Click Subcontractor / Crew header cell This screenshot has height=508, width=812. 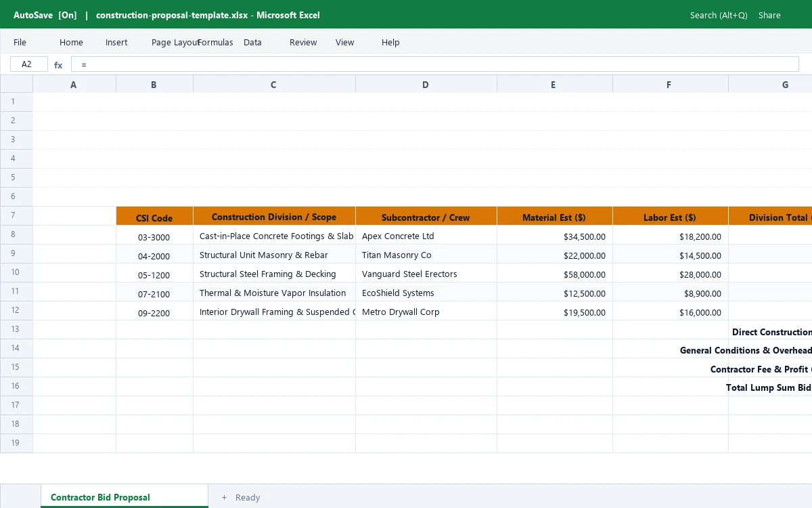(426, 215)
